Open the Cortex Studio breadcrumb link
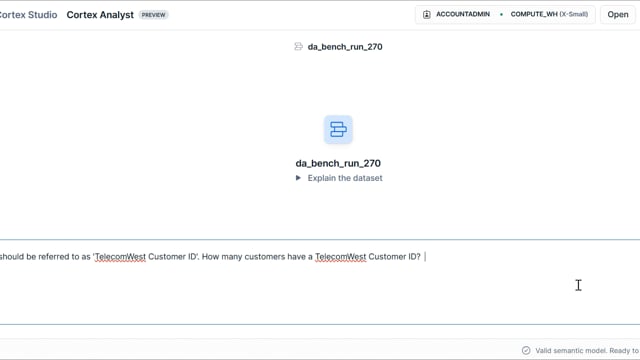 click(x=28, y=15)
